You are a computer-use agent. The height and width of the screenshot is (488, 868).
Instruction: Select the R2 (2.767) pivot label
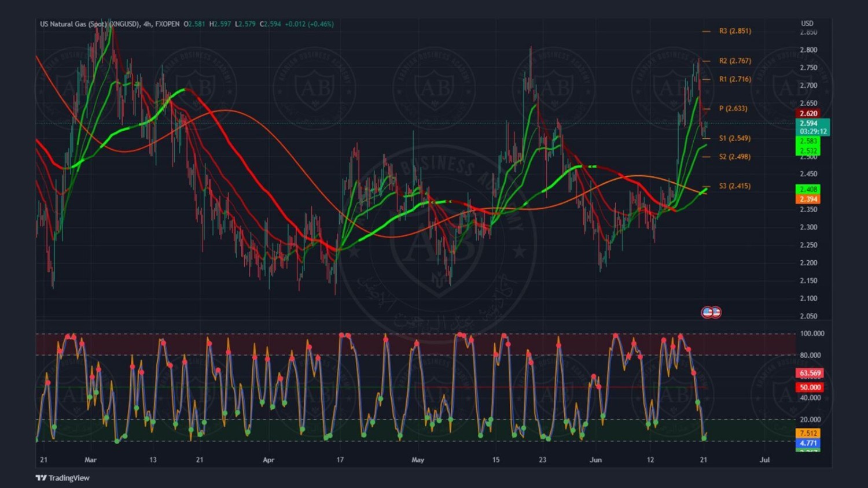(x=735, y=61)
